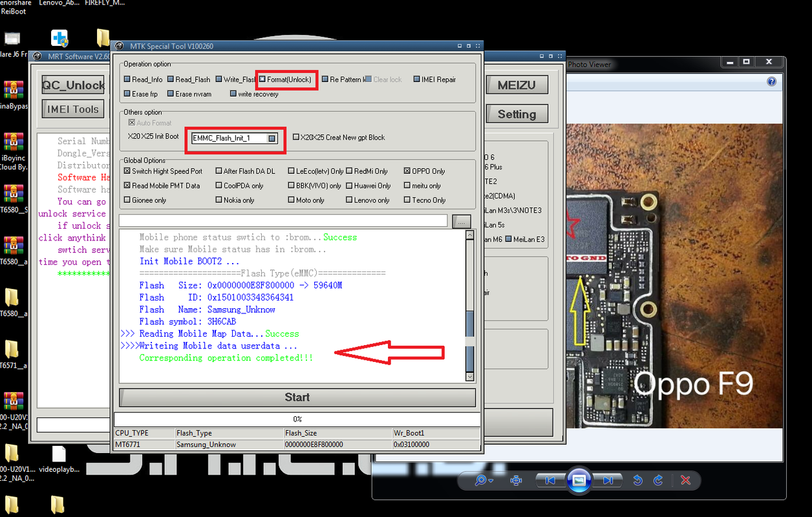This screenshot has height=517, width=812.
Task: Start slideshow in Photo Viewer
Action: point(579,480)
